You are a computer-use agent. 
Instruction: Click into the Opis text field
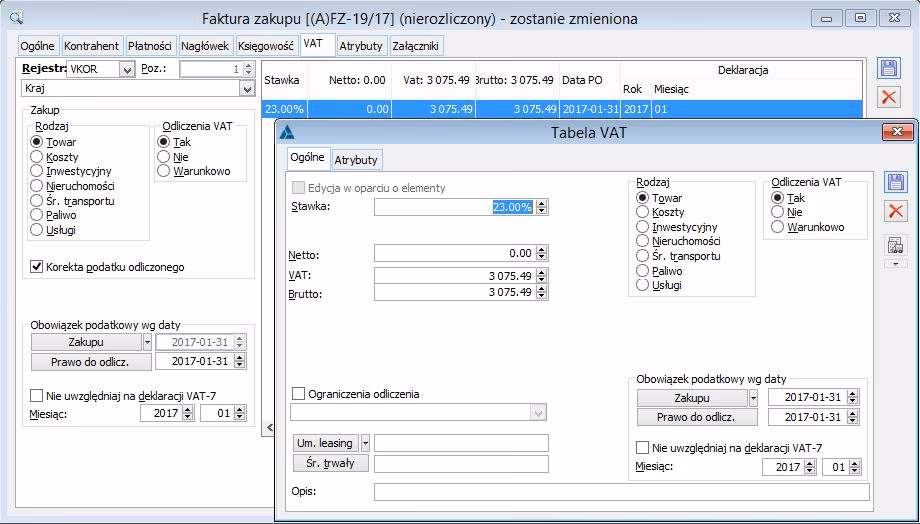620,492
